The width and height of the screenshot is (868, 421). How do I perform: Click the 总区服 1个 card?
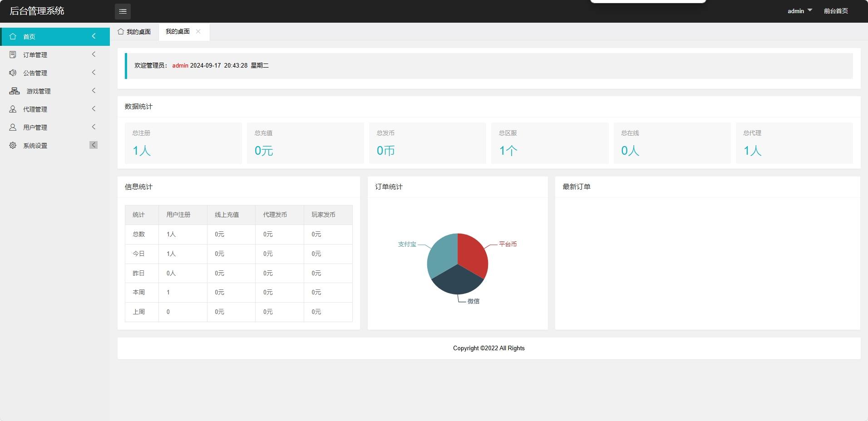pos(550,143)
